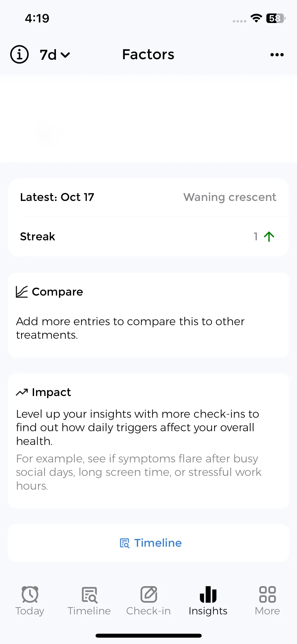The image size is (297, 644).
Task: Tap the green streak up arrow
Action: [269, 236]
